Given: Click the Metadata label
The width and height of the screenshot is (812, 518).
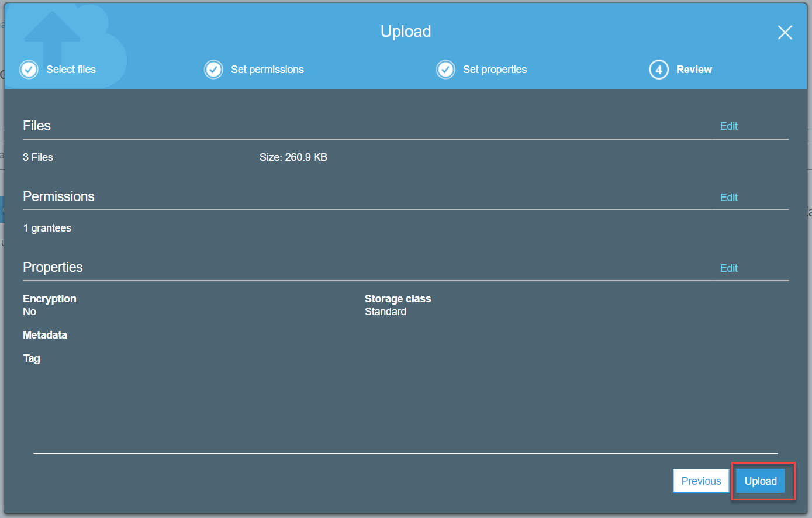Looking at the screenshot, I should (x=45, y=335).
